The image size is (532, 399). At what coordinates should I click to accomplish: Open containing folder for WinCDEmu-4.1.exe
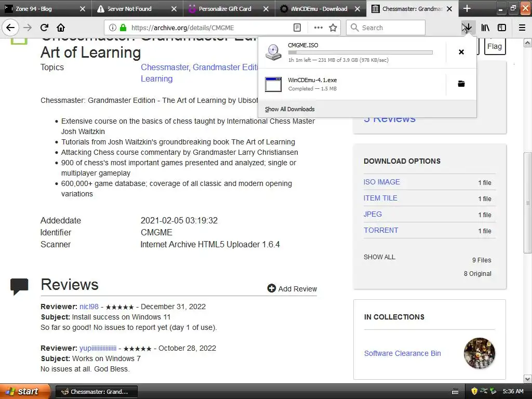coord(461,84)
